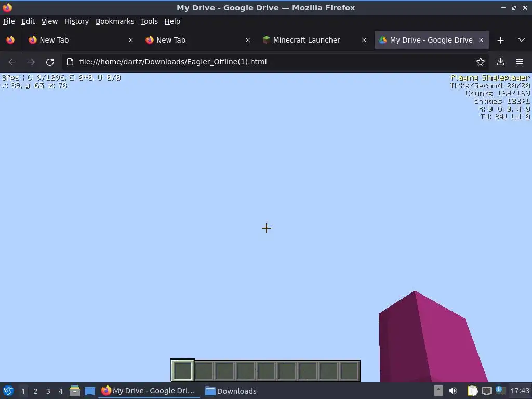Click the Playing Singleplayer status text
Image resolution: width=532 pixels, height=399 pixels.
coord(490,78)
